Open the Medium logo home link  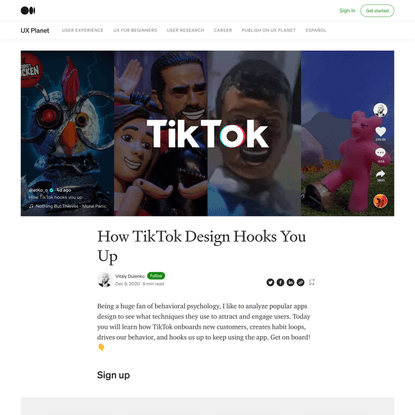(x=28, y=11)
